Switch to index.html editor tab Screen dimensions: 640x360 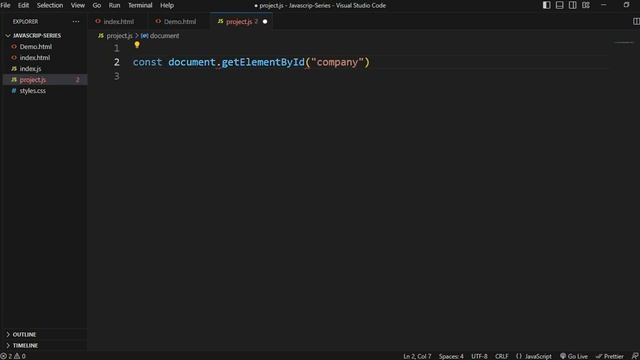coord(118,22)
